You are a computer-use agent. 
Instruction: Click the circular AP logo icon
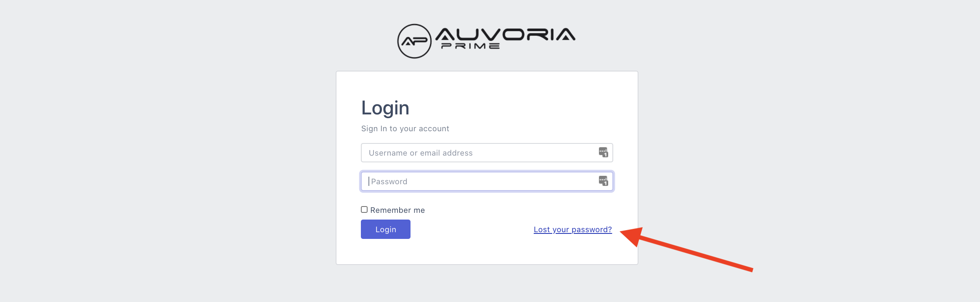point(414,41)
